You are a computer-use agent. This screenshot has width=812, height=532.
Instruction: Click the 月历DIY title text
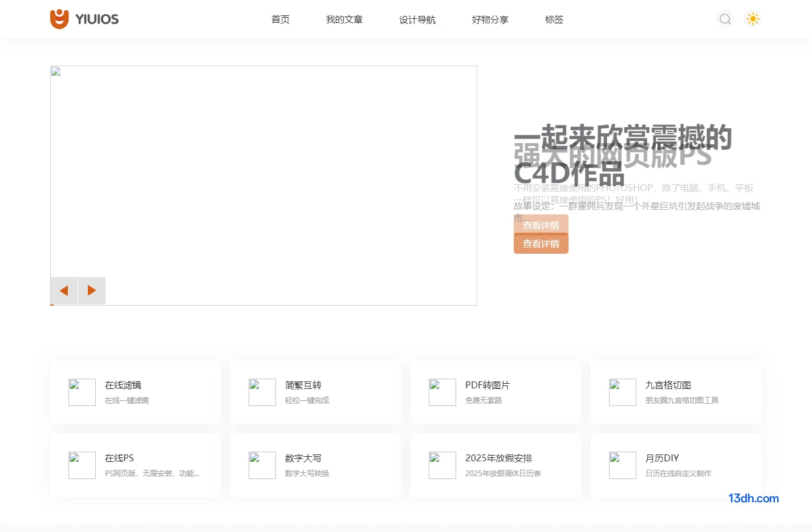pyautogui.click(x=662, y=458)
